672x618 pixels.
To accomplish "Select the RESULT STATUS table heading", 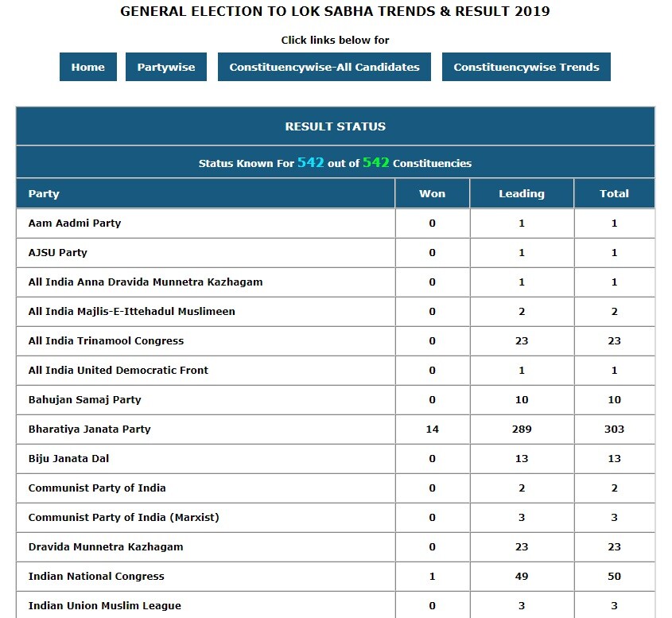I will pos(335,126).
